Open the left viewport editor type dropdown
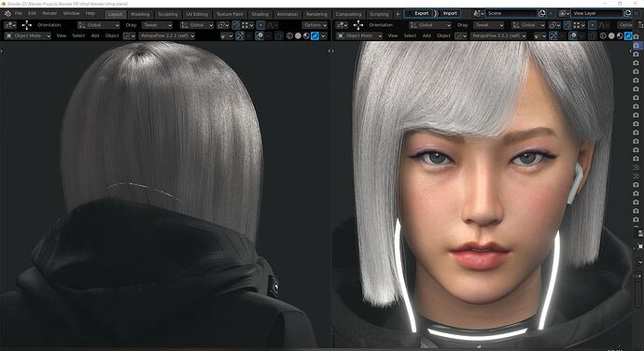Image resolution: width=644 pixels, height=351 pixels. [x=10, y=25]
